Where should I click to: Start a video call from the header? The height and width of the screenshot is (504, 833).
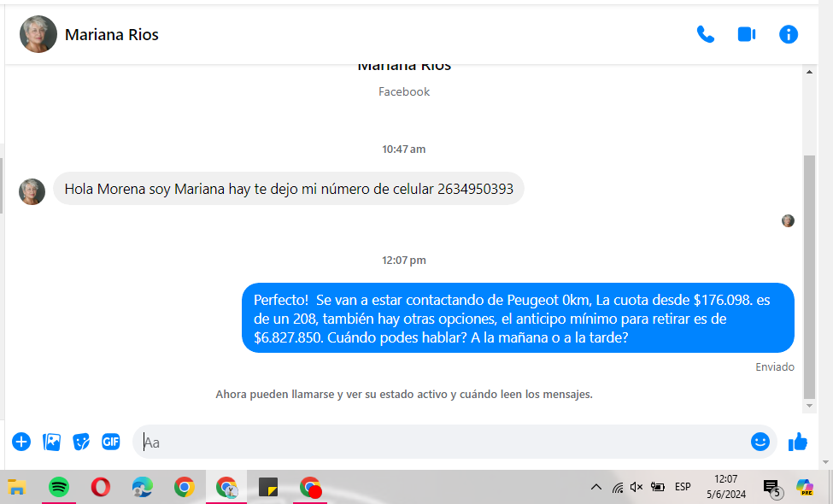pos(747,34)
